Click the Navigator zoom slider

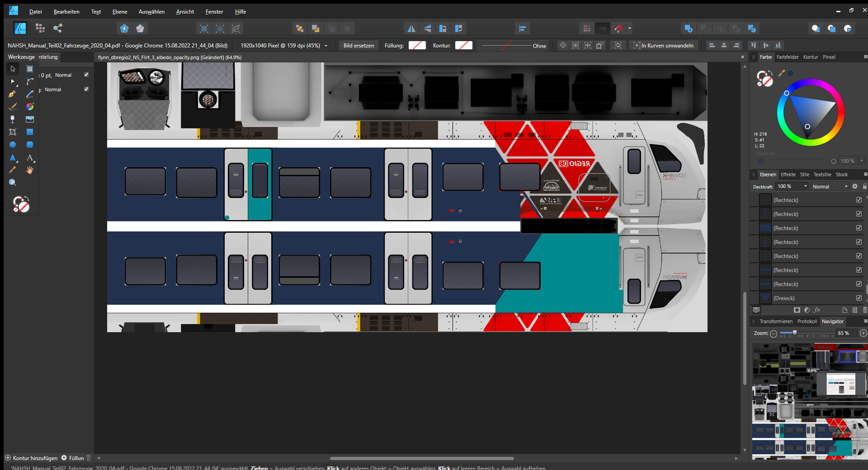pos(807,333)
